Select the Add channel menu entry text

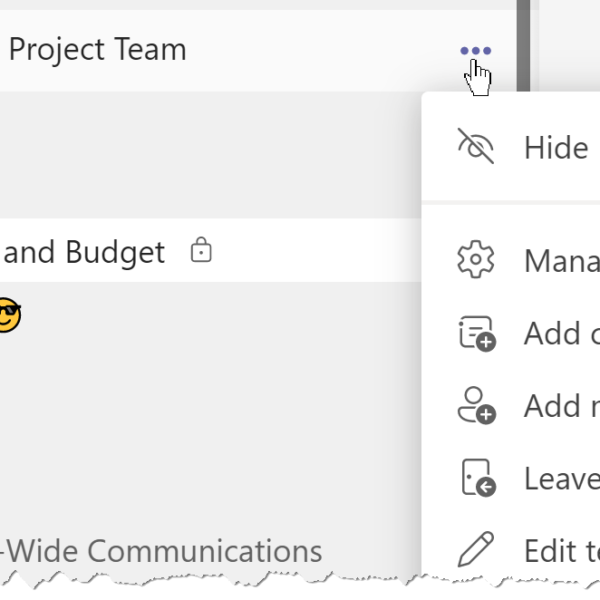[x=562, y=334]
